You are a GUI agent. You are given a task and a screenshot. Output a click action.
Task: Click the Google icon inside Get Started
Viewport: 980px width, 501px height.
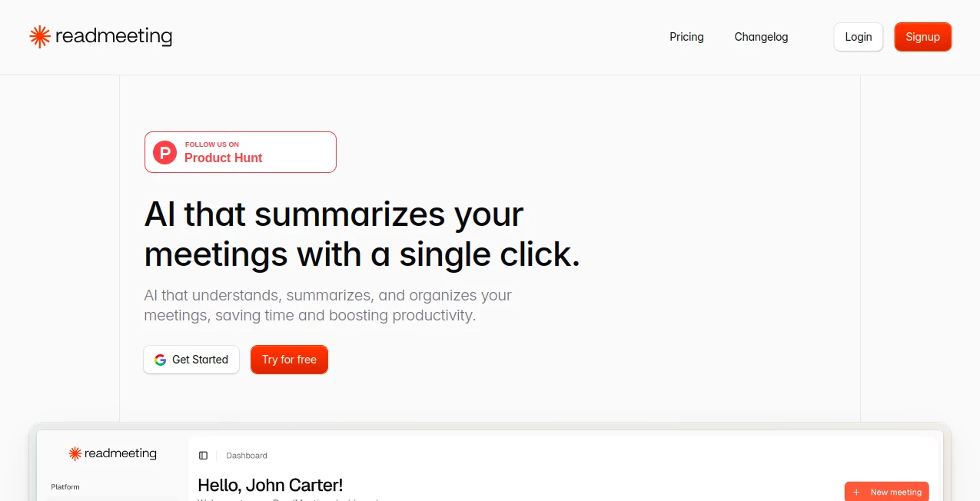pos(161,360)
